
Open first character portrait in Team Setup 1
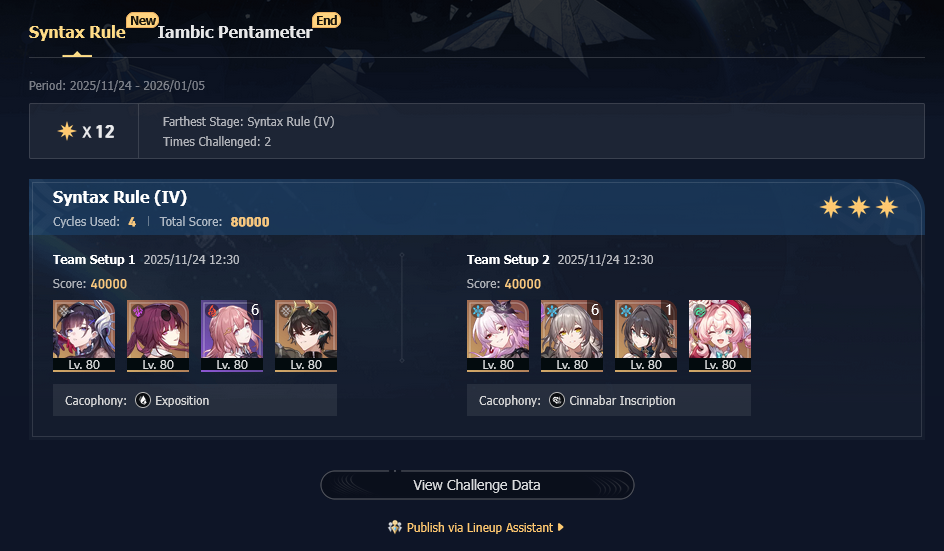click(x=84, y=336)
